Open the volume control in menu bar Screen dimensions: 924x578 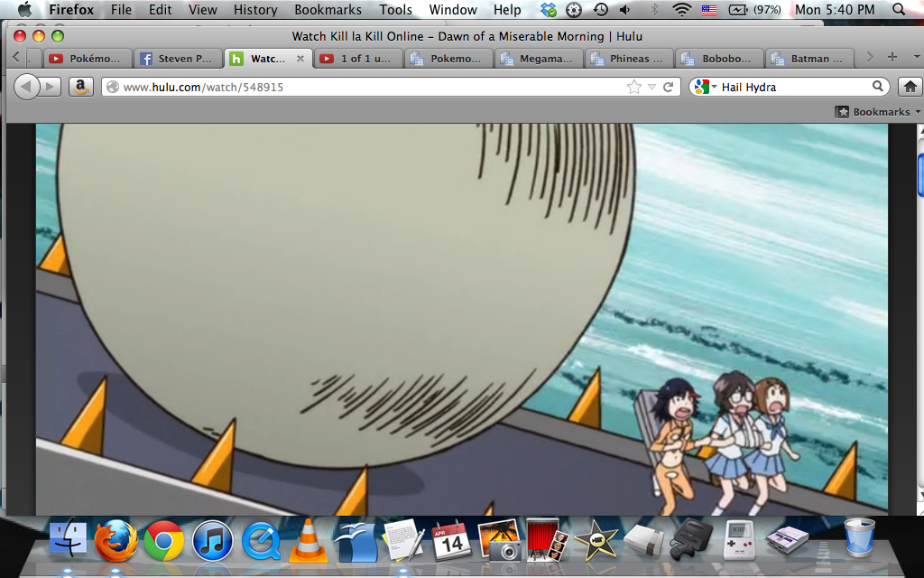(x=625, y=9)
